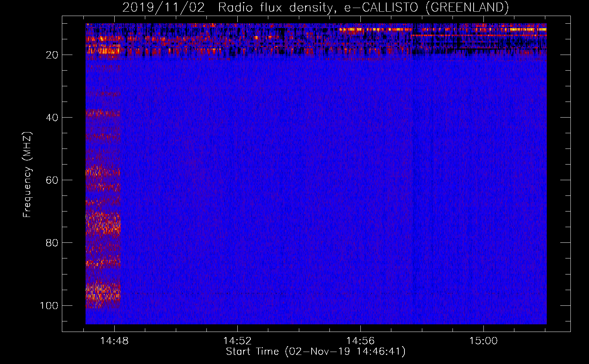Click the 15:00 time tick label
This screenshot has width=589, height=364.
point(483,341)
